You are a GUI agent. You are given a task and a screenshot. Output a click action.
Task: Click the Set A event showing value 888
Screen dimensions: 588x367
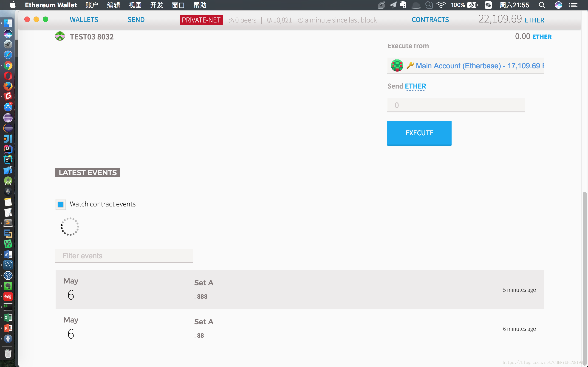click(299, 289)
